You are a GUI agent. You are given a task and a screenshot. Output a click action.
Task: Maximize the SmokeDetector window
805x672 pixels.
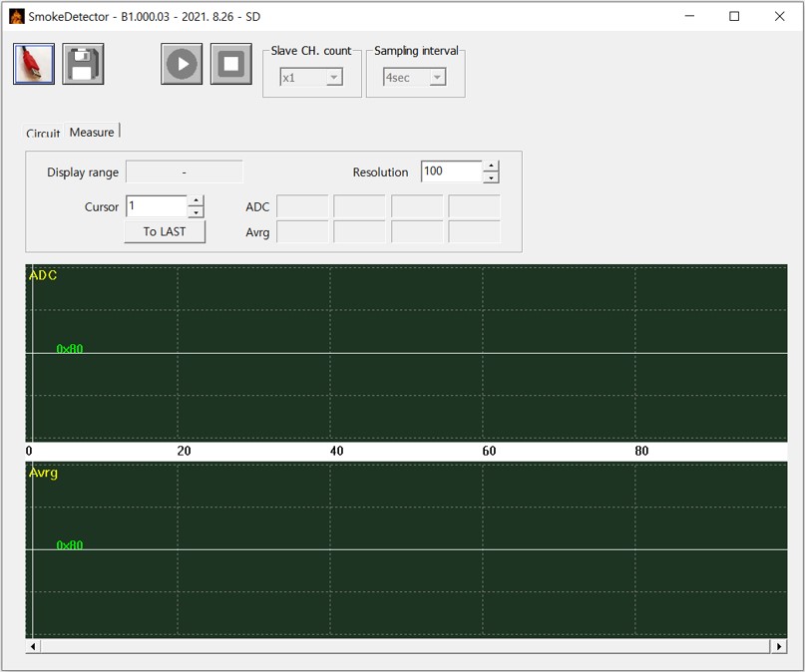(x=734, y=16)
